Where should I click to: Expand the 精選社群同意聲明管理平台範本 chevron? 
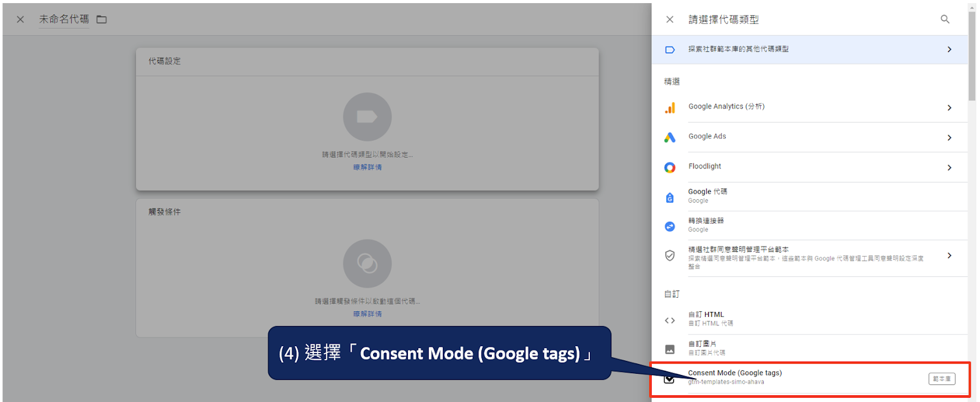coord(949,256)
